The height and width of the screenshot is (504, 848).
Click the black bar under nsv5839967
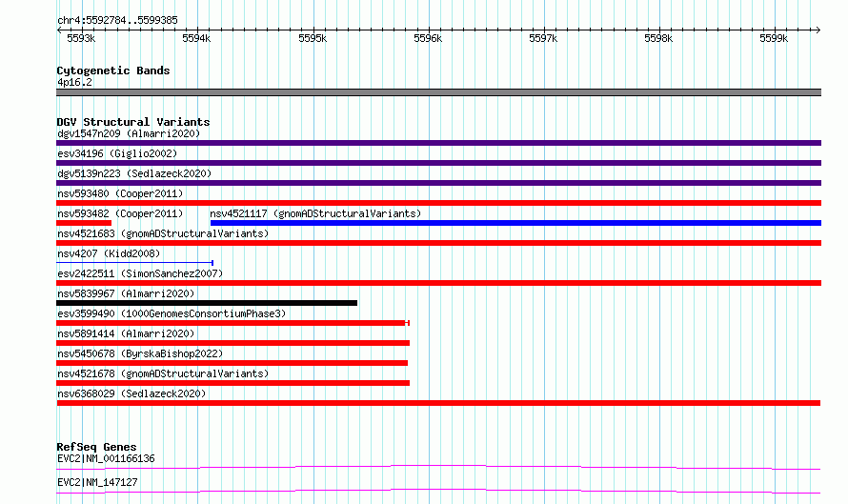tap(207, 303)
